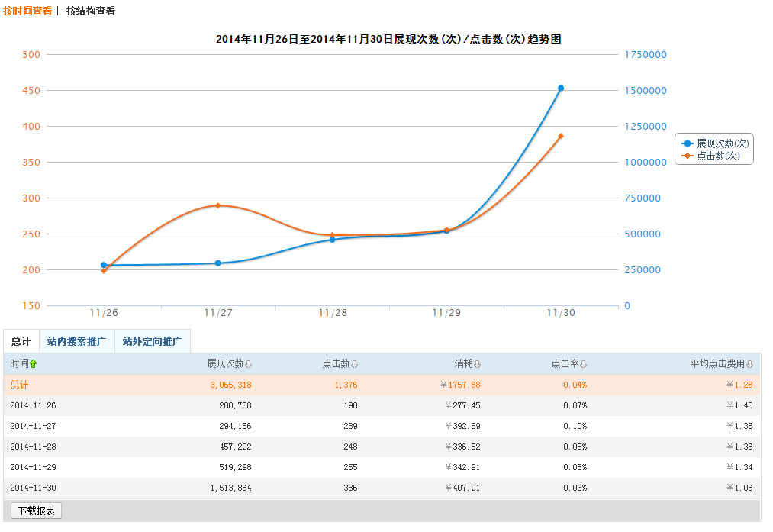Select impressions value 280,708
This screenshot has height=532, width=773.
coord(235,406)
